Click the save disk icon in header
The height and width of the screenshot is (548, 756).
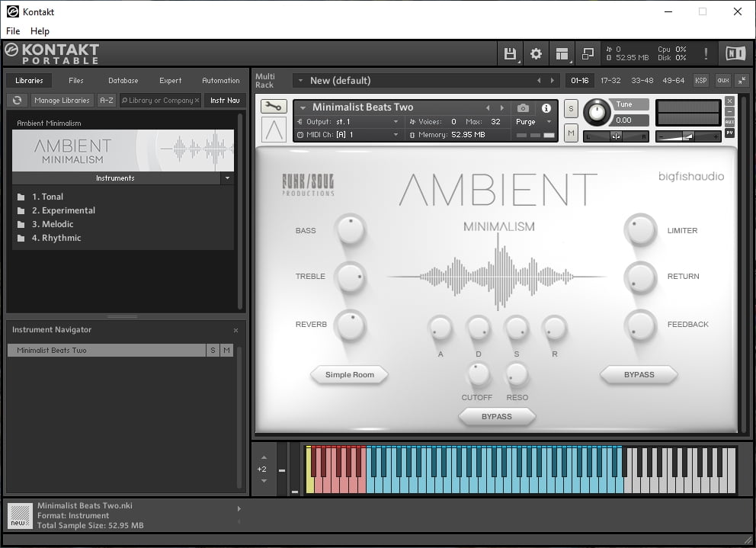tap(510, 53)
